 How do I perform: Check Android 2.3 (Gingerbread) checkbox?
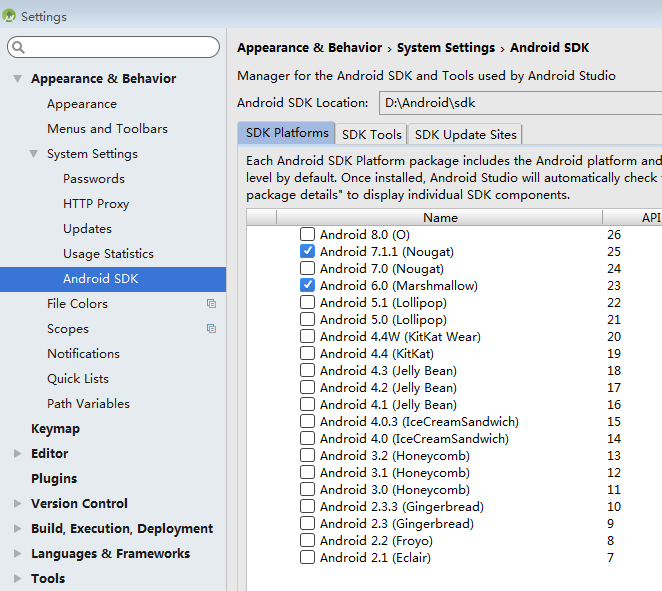[x=307, y=523]
